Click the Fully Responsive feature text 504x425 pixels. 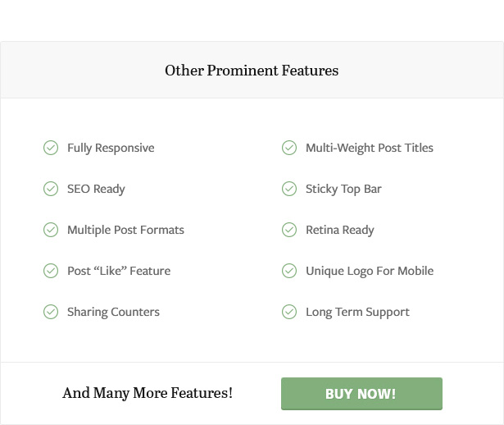click(x=111, y=148)
